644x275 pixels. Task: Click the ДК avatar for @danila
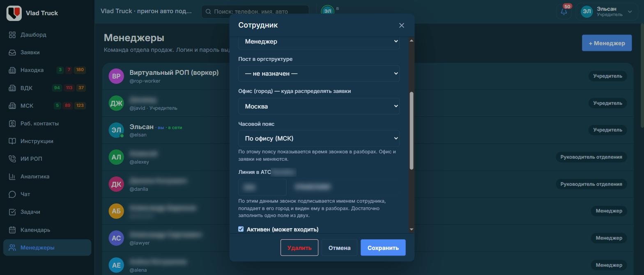(116, 184)
